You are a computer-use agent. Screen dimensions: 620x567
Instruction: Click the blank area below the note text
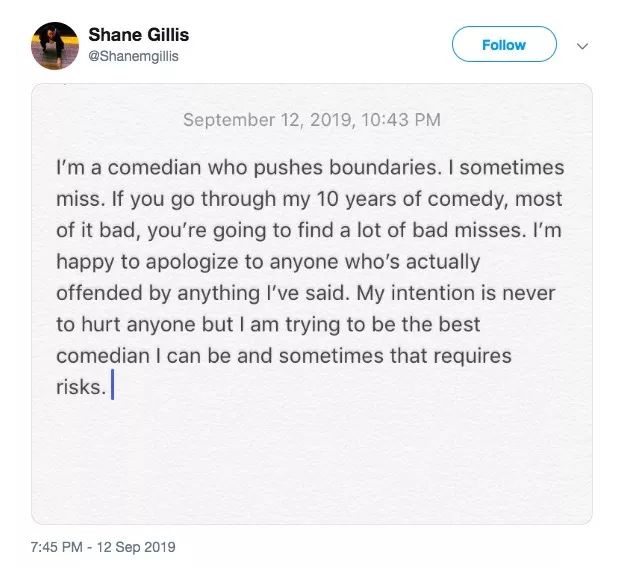(312, 459)
